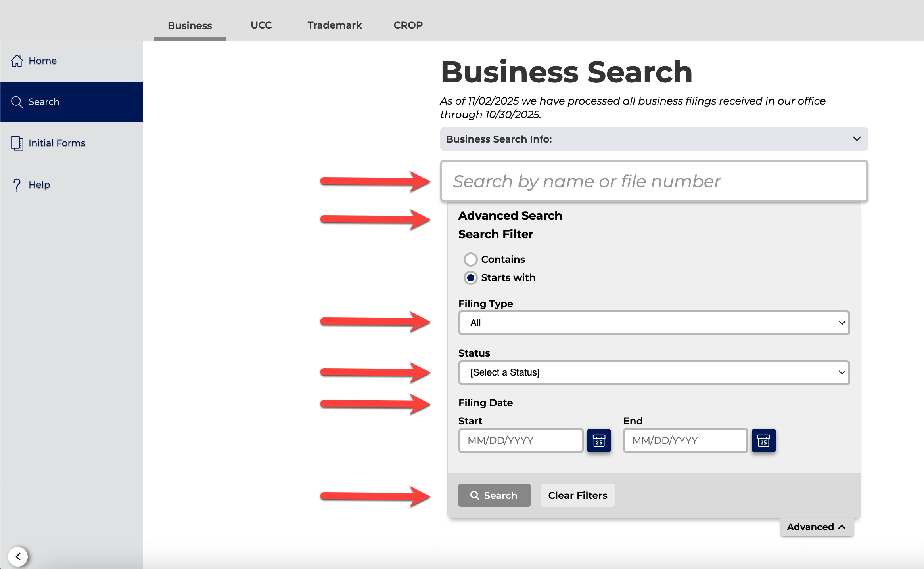The height and width of the screenshot is (569, 924).
Task: Switch to the Trademark tab
Action: point(334,25)
